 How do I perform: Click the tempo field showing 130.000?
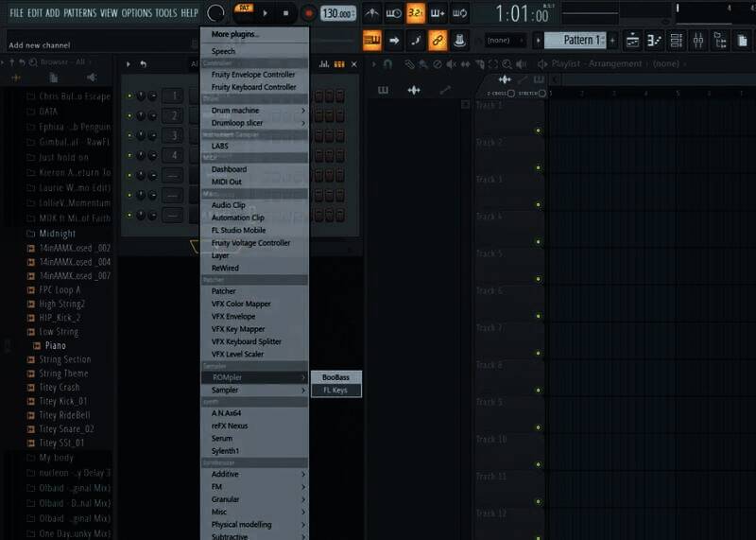(x=338, y=13)
